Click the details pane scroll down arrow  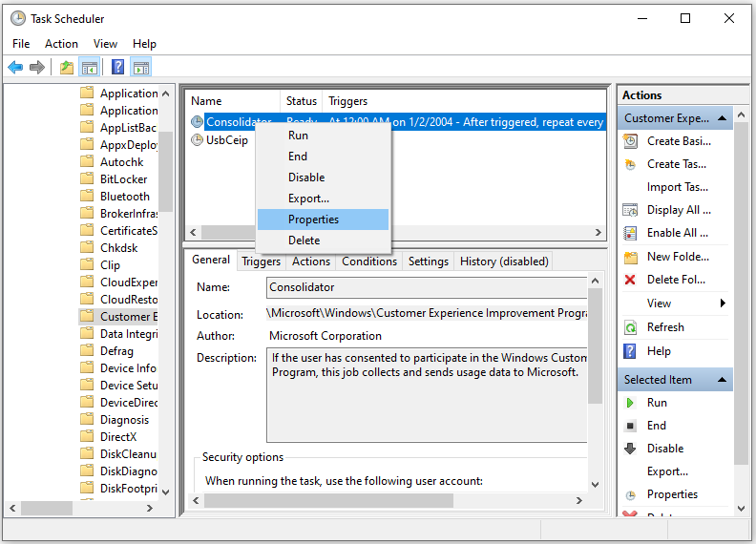tap(595, 485)
